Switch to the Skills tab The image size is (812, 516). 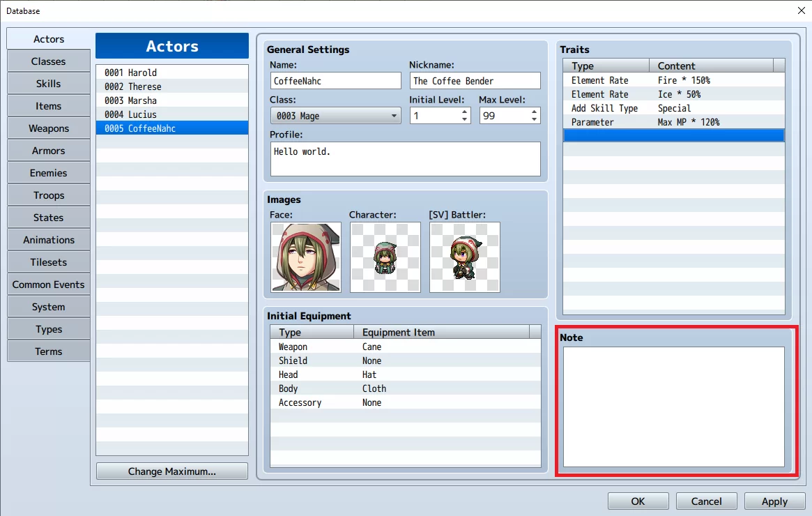pyautogui.click(x=49, y=84)
